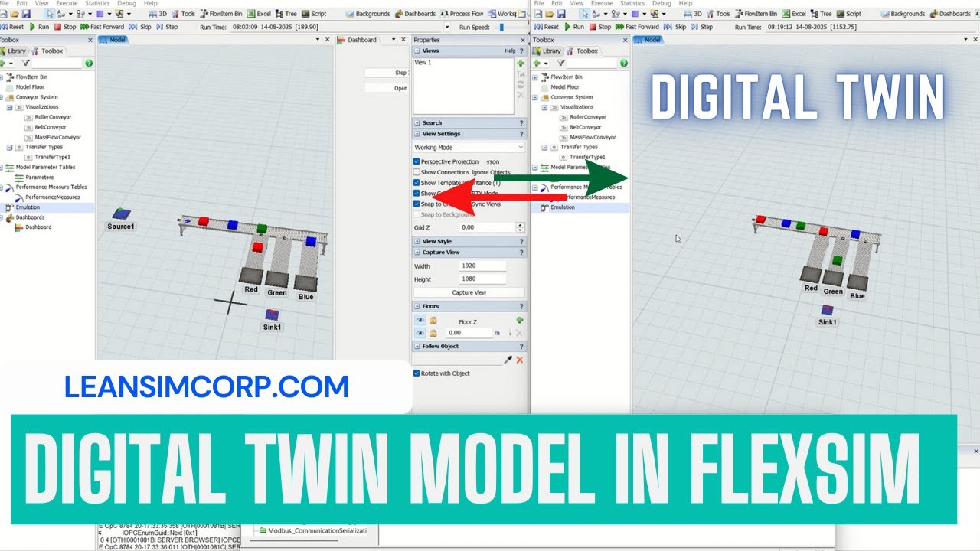
Task: Toggle lock icon in first floor row
Action: [433, 320]
